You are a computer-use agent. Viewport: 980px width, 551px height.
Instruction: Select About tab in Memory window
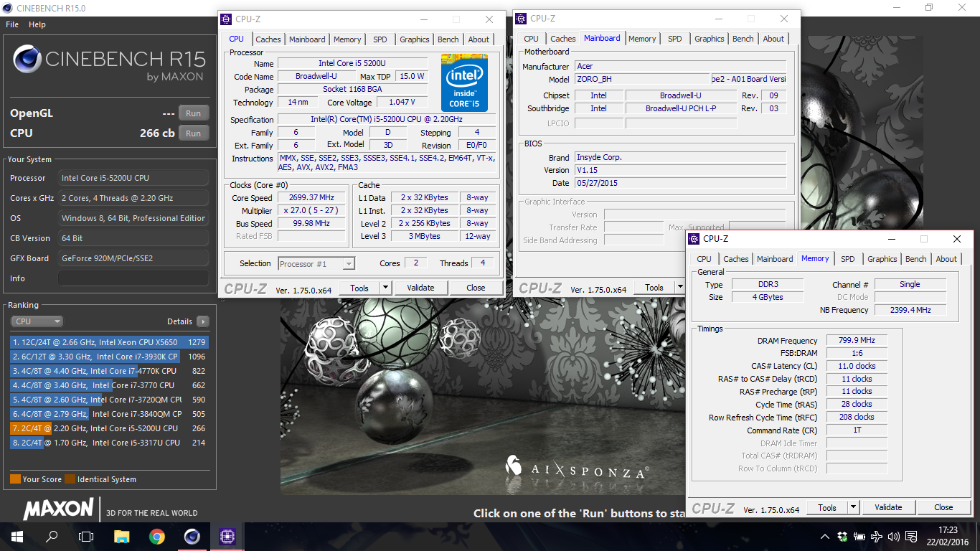[x=946, y=259]
